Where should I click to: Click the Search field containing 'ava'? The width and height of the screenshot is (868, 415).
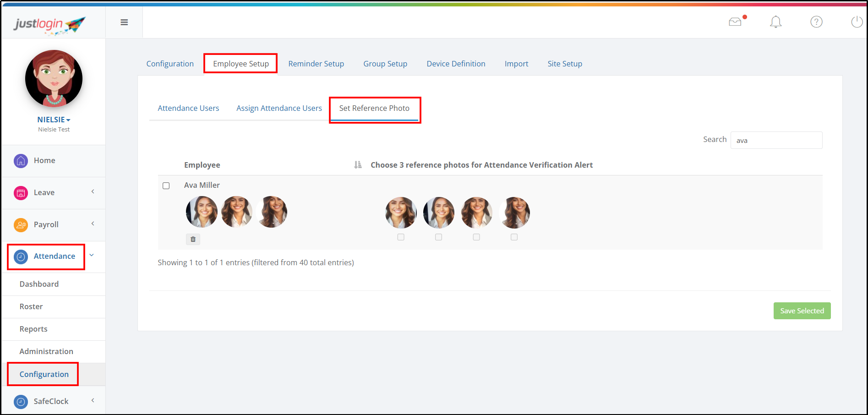click(x=776, y=140)
